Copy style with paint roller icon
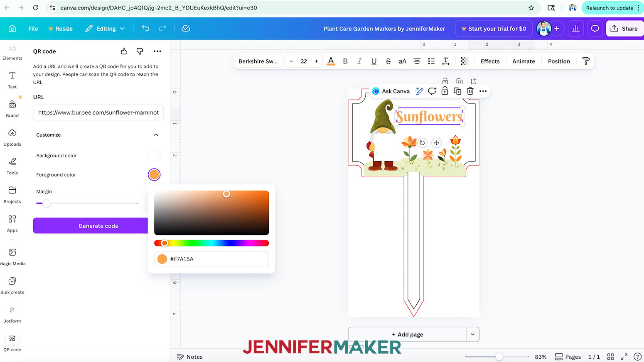The image size is (644, 362). click(586, 61)
